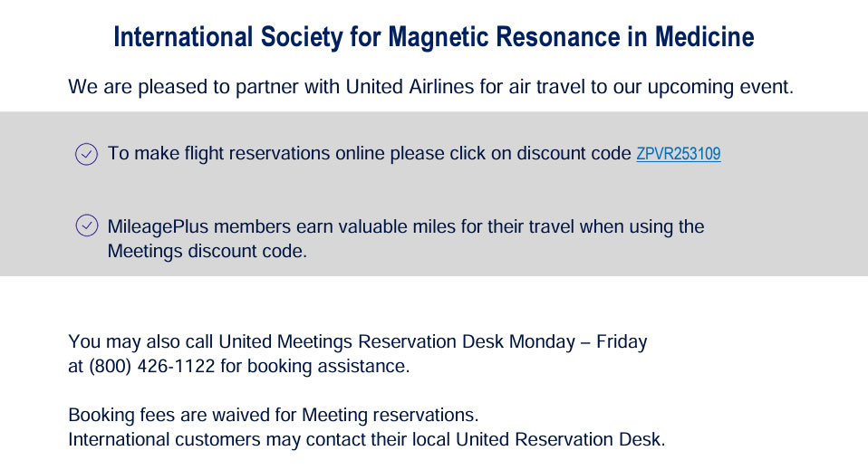Click the ZPVR253109 discount code link
Screen dimensions: 868x470
[x=678, y=154]
